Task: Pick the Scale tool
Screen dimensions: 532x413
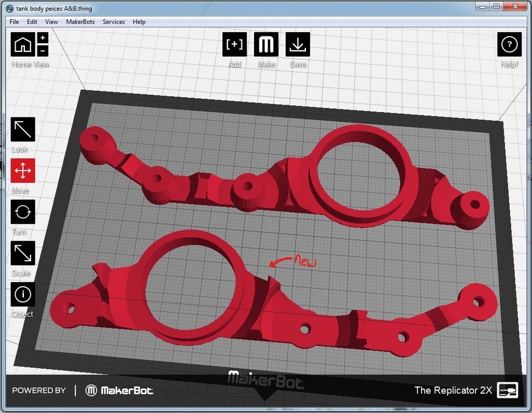Action: pos(23,253)
